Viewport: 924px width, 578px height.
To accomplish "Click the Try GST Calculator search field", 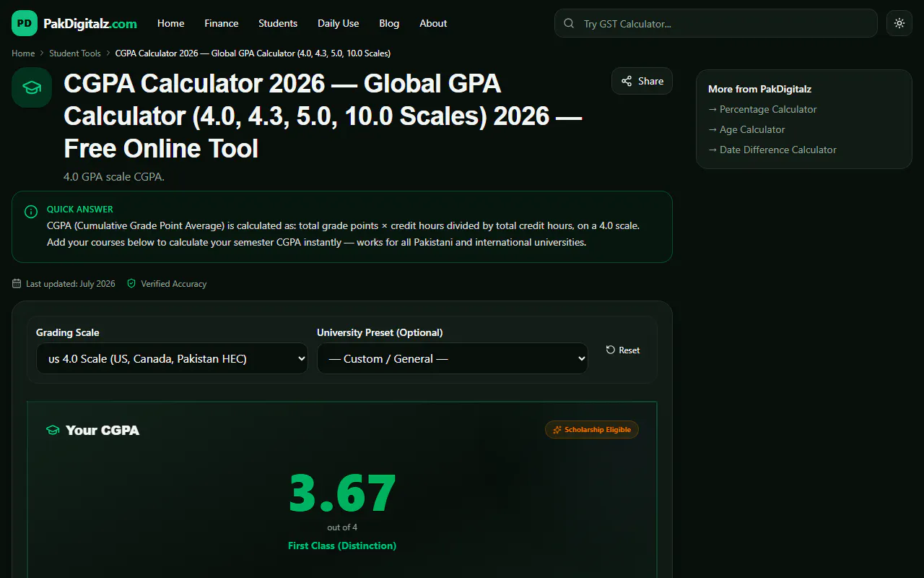I will [715, 23].
